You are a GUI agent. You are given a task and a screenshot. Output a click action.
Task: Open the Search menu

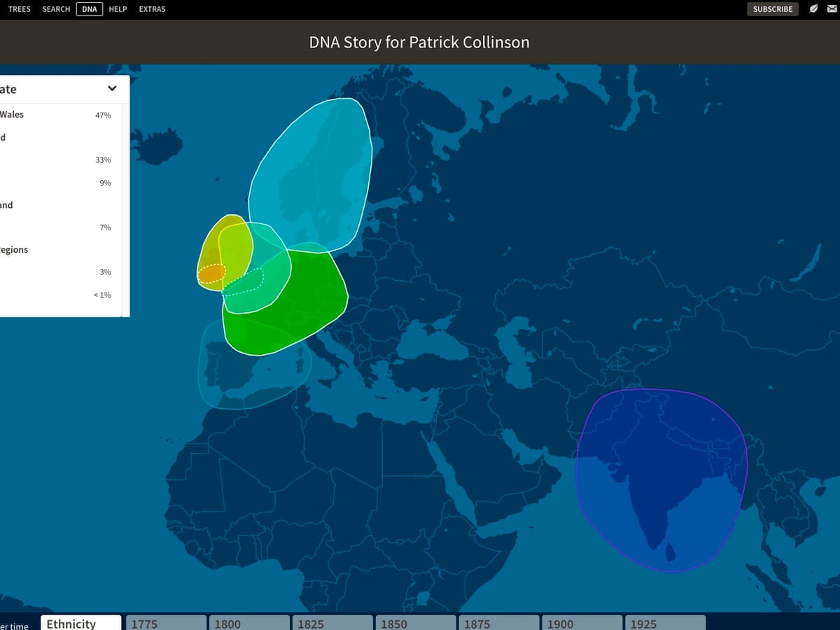coord(56,9)
